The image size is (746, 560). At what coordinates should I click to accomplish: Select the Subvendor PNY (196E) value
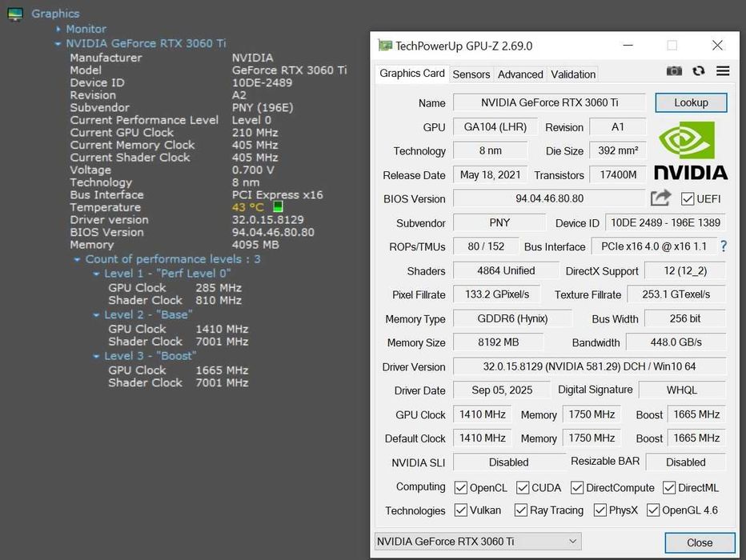coord(263,108)
